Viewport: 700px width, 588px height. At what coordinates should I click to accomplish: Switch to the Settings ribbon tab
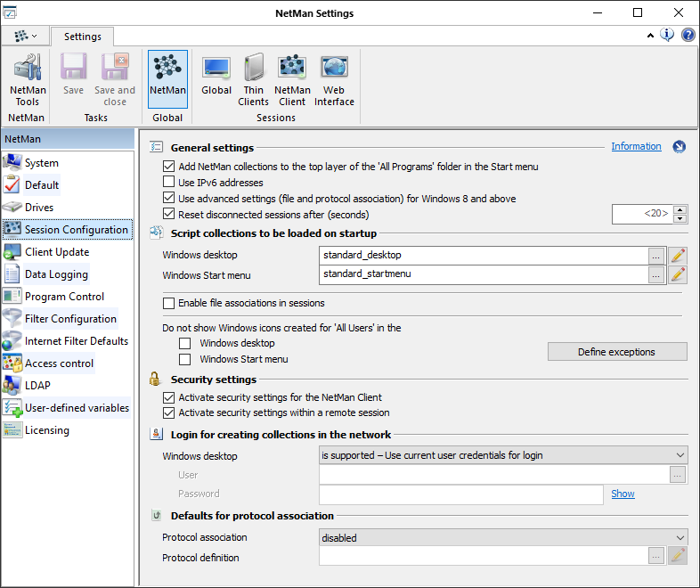pyautogui.click(x=82, y=37)
